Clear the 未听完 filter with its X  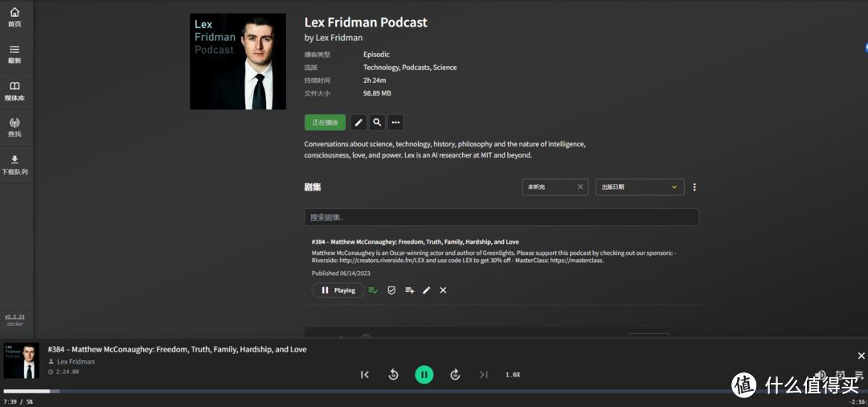point(580,187)
